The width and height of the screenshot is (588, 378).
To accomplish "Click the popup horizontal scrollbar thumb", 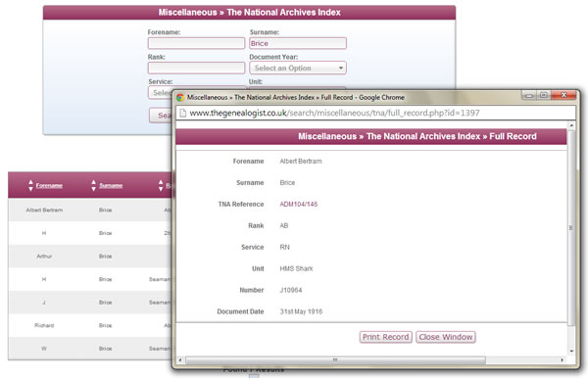I will [335, 360].
